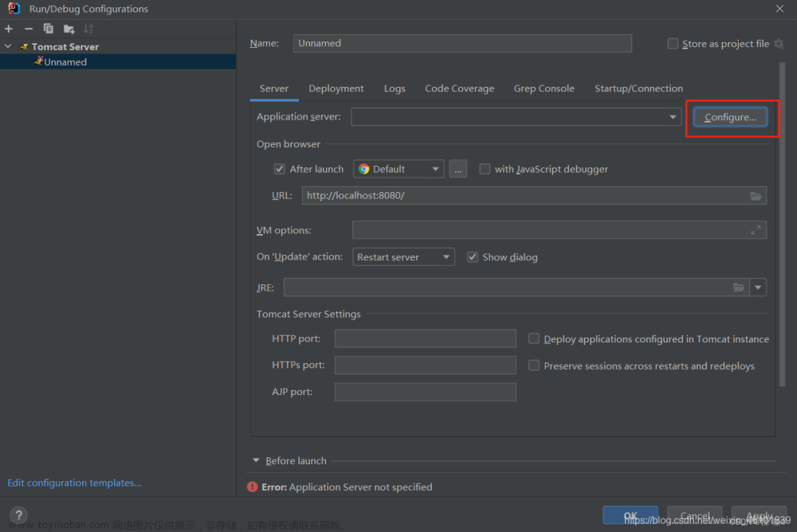The width and height of the screenshot is (797, 532).
Task: Enable with JavaScript debugger
Action: [x=485, y=169]
